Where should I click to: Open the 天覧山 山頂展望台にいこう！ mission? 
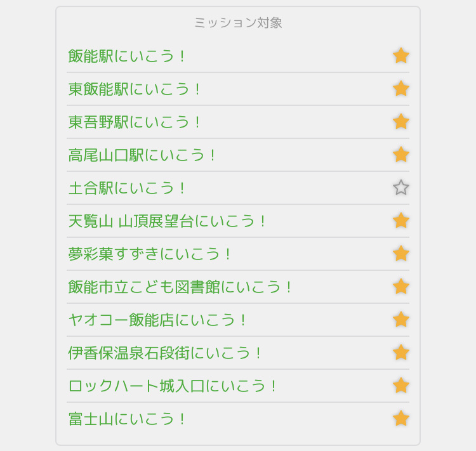[167, 221]
